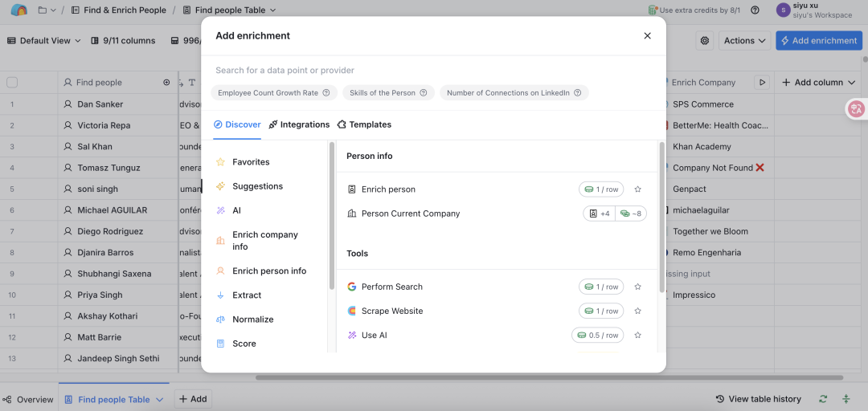
Task: Click the Employee Count Growth Rate suggestion chip
Action: pyautogui.click(x=273, y=93)
